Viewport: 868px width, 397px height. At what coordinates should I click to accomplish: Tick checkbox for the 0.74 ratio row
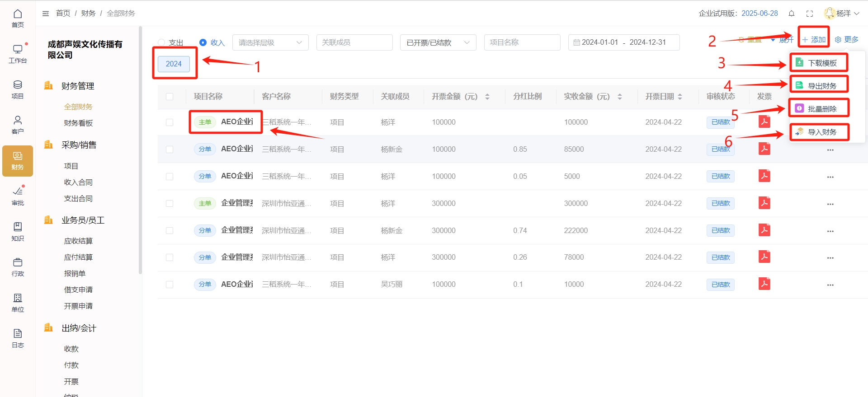pyautogui.click(x=170, y=230)
